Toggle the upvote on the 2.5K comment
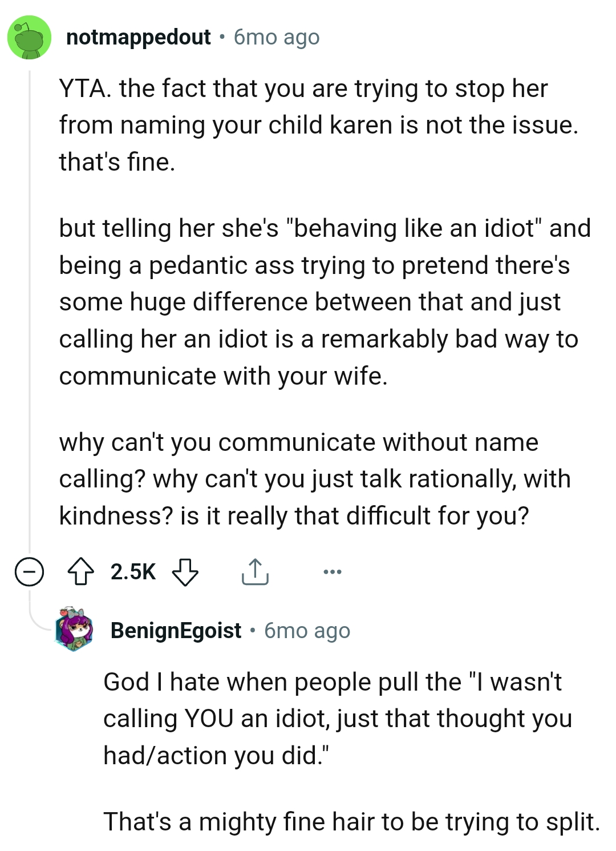 tap(82, 572)
